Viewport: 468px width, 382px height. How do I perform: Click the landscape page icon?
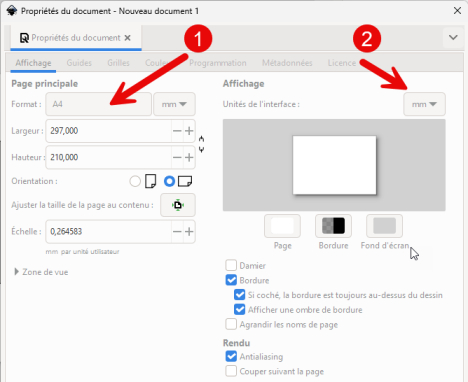[x=185, y=181]
